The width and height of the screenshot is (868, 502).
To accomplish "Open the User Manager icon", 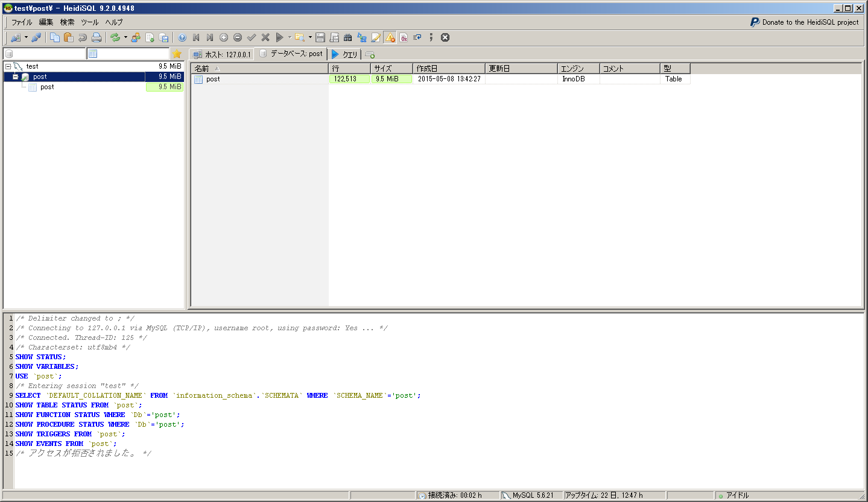I will (x=136, y=37).
